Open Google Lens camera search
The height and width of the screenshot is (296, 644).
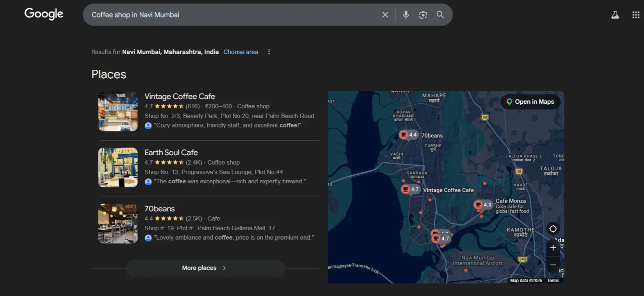pyautogui.click(x=423, y=14)
